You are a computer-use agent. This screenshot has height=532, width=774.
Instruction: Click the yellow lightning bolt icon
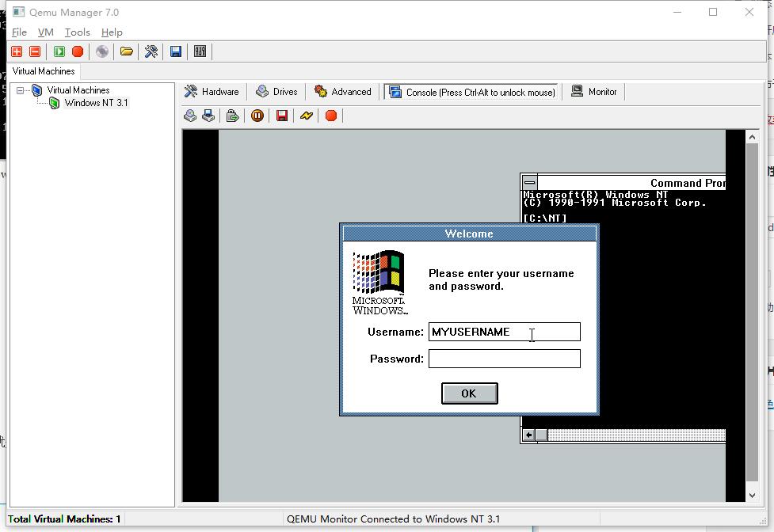click(x=307, y=116)
